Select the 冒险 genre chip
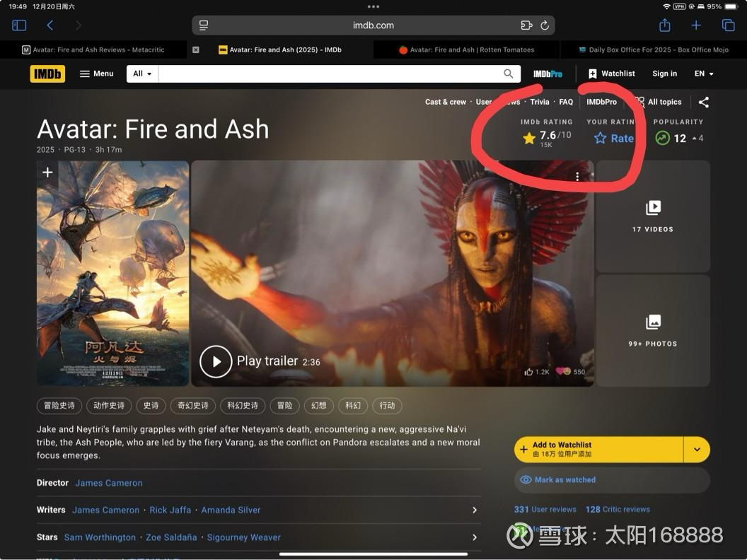 [284, 406]
